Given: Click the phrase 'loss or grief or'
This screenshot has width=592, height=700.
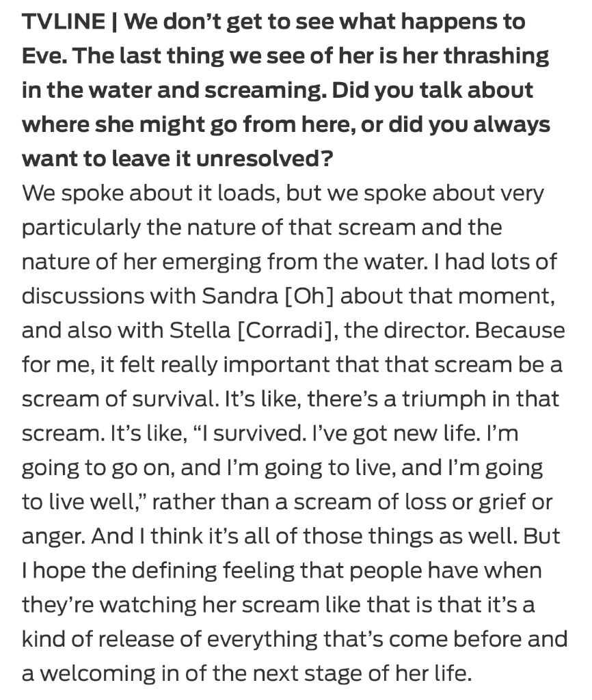Looking at the screenshot, I should 478,502.
